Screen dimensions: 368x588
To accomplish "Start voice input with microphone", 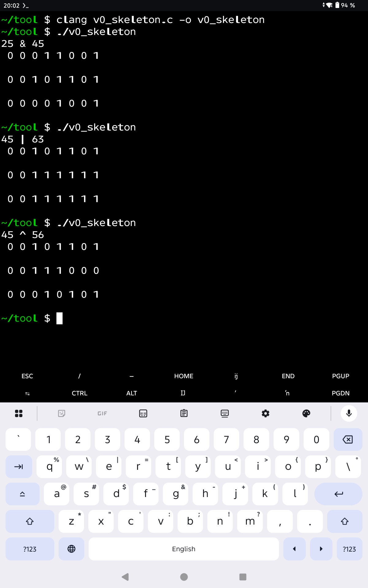I will (349, 413).
